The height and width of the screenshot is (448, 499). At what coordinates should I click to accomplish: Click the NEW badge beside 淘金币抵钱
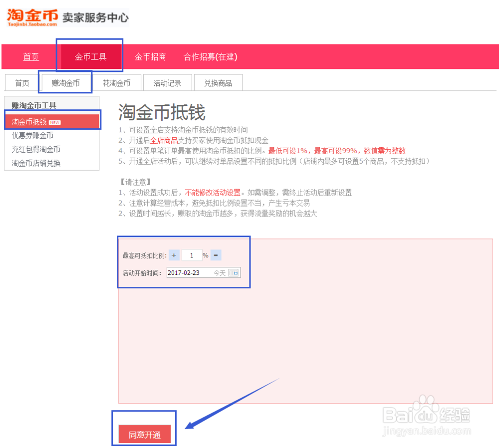pos(54,123)
